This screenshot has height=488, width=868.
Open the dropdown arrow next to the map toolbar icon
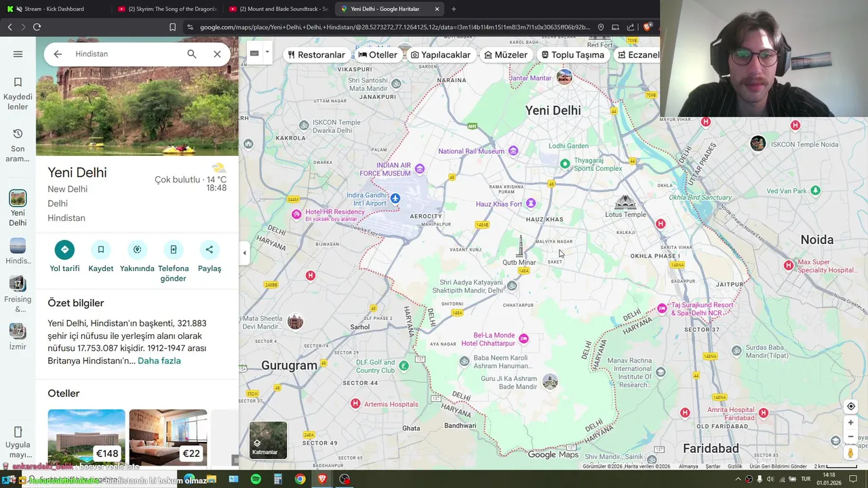pyautogui.click(x=267, y=53)
